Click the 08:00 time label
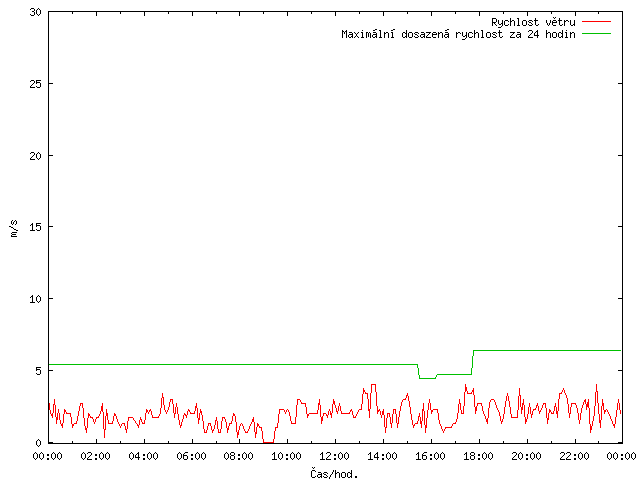 [239, 456]
